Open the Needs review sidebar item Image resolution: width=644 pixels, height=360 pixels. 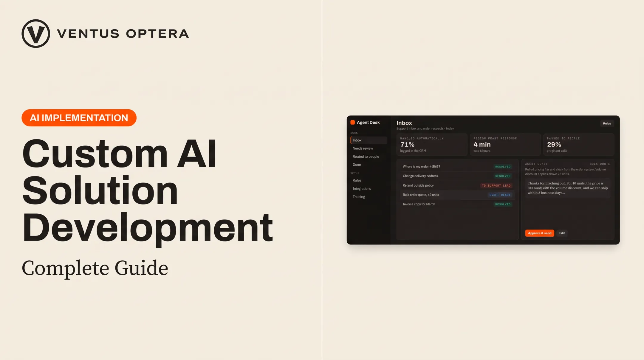coord(363,148)
